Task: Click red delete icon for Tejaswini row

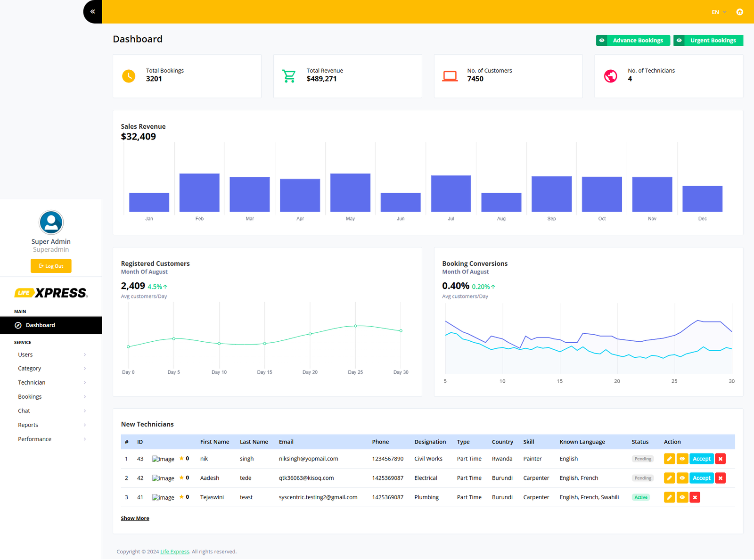Action: tap(695, 497)
